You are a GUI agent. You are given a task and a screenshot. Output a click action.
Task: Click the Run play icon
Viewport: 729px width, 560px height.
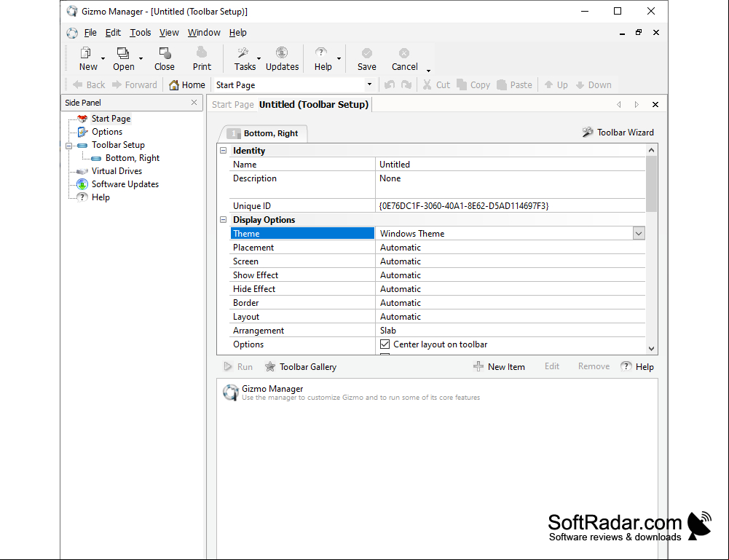tap(228, 366)
